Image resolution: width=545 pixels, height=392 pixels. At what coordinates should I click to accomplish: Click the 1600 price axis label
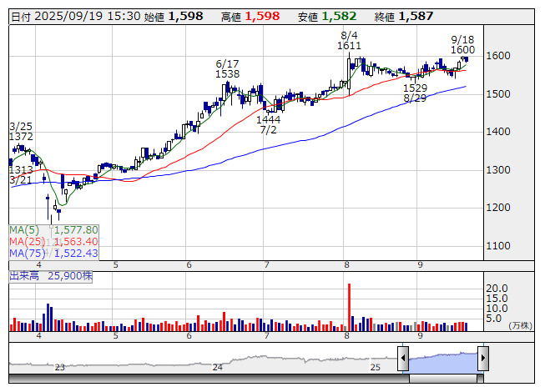click(x=498, y=56)
